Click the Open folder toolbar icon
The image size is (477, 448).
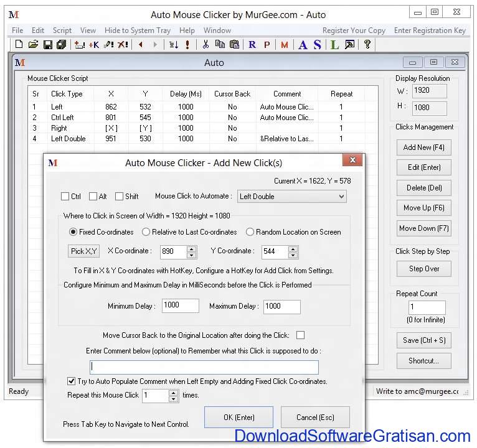pos(33,44)
